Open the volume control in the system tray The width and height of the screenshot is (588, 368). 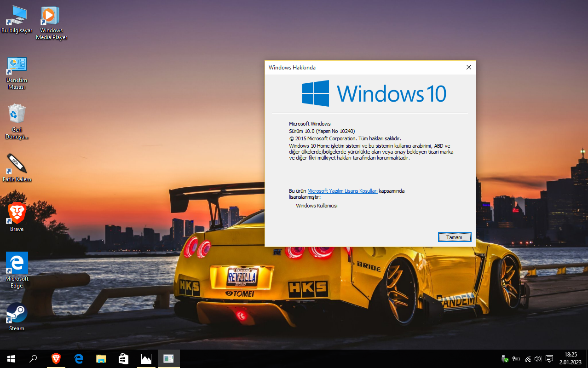tap(538, 359)
